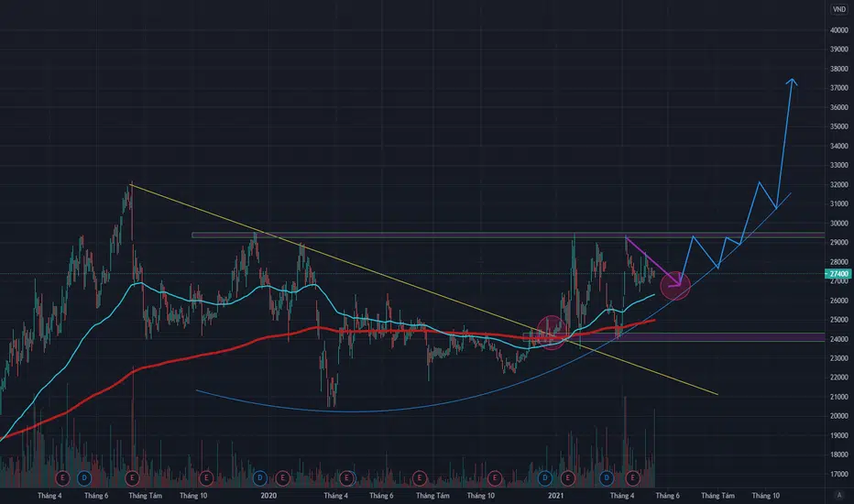Select the purple downward arrow drawing

pyautogui.click(x=652, y=260)
